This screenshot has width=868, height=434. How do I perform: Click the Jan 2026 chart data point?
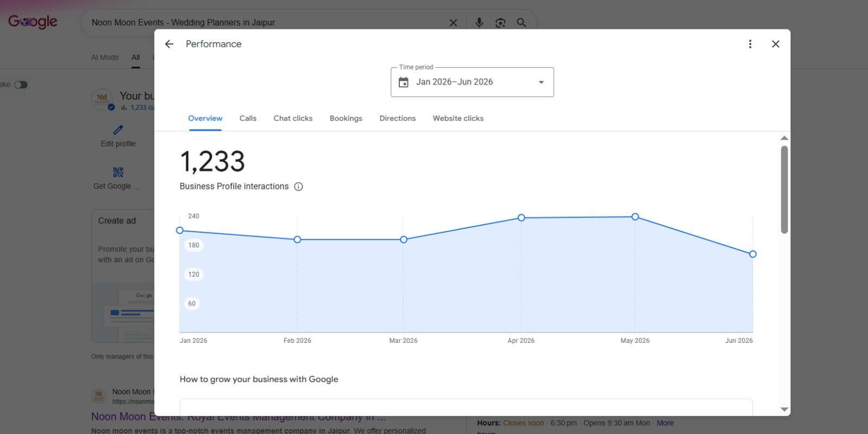(x=180, y=231)
